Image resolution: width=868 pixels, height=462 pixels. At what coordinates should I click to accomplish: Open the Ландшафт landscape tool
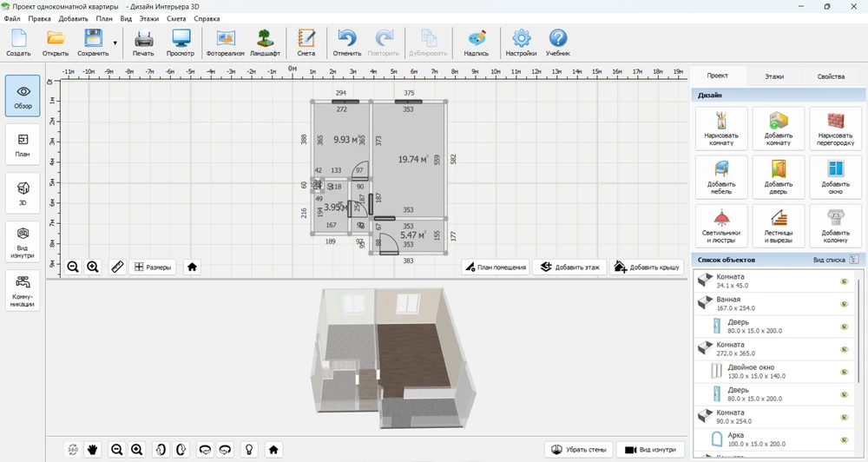265,42
